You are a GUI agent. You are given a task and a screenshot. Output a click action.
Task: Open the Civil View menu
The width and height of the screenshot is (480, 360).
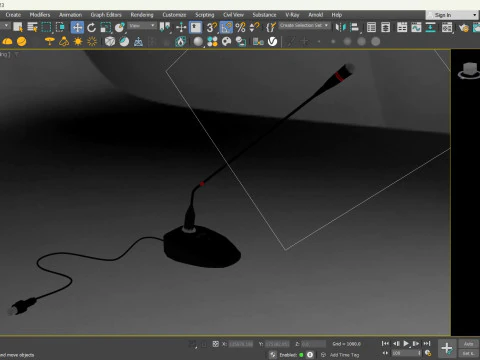click(233, 15)
